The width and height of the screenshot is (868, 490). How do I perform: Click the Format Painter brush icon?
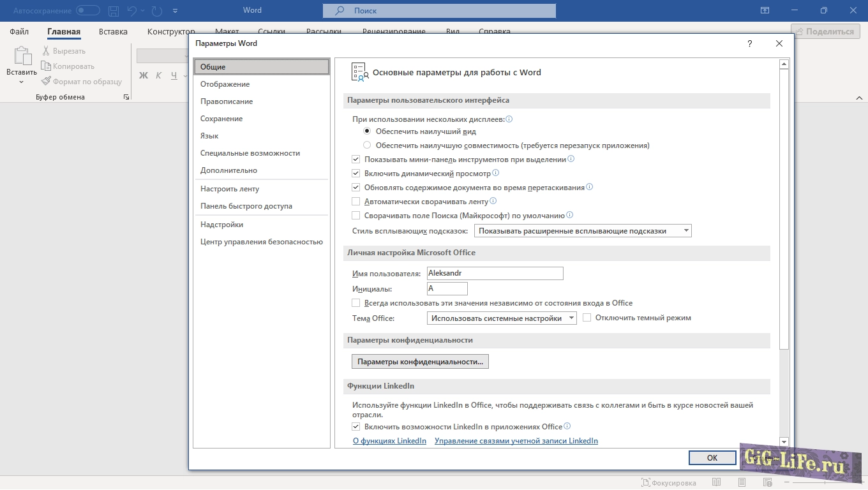click(x=46, y=82)
